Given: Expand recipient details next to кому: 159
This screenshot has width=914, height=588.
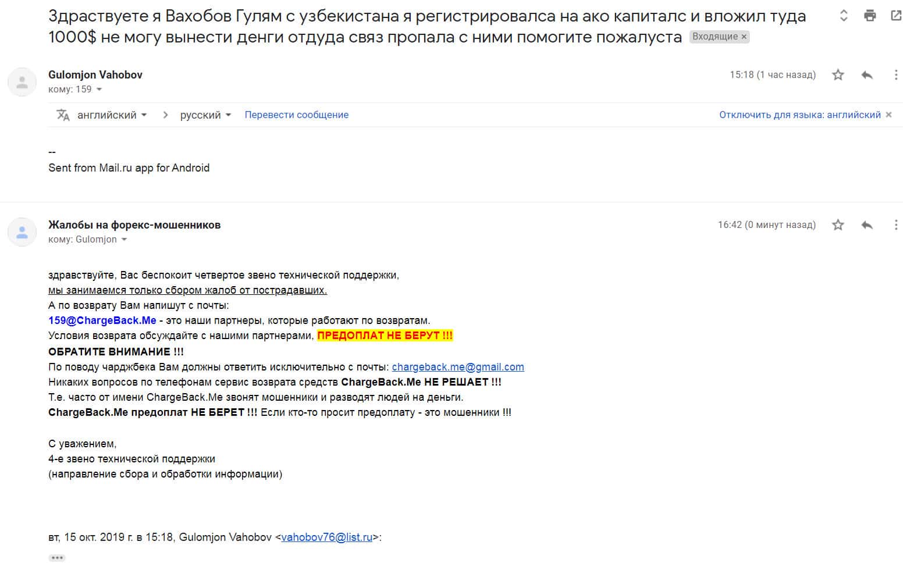Looking at the screenshot, I should click(x=99, y=90).
